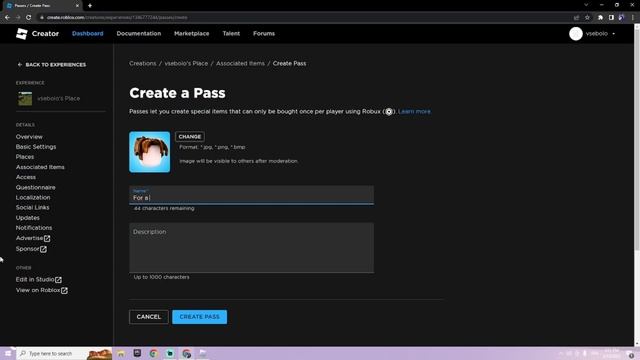Click the vseboio profile avatar
Screen dimensions: 640x360
click(576, 33)
